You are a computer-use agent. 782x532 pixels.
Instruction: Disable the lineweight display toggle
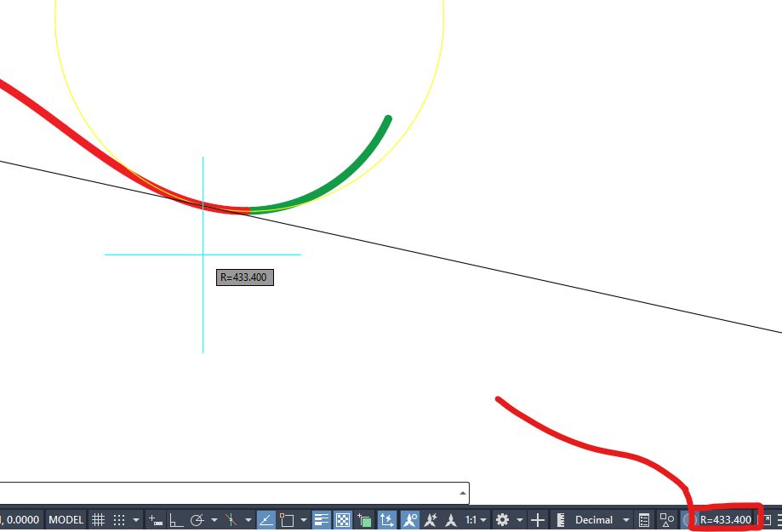point(322,519)
